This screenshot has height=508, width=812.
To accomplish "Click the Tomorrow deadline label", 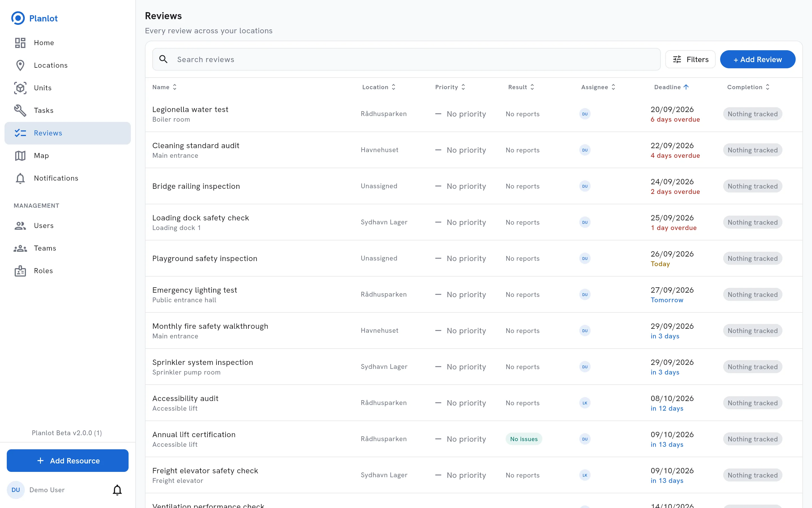I will pos(667,300).
